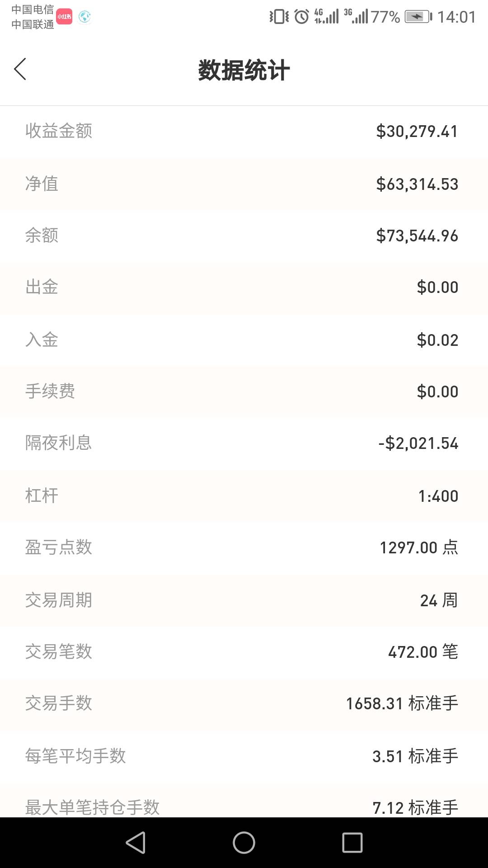Tap the 出金 withdrawal row

244,287
